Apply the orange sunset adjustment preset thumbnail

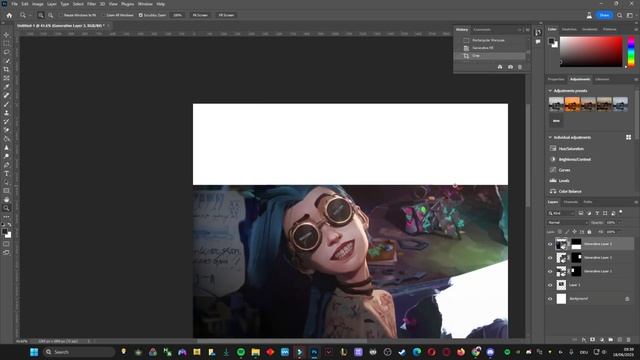[572, 104]
